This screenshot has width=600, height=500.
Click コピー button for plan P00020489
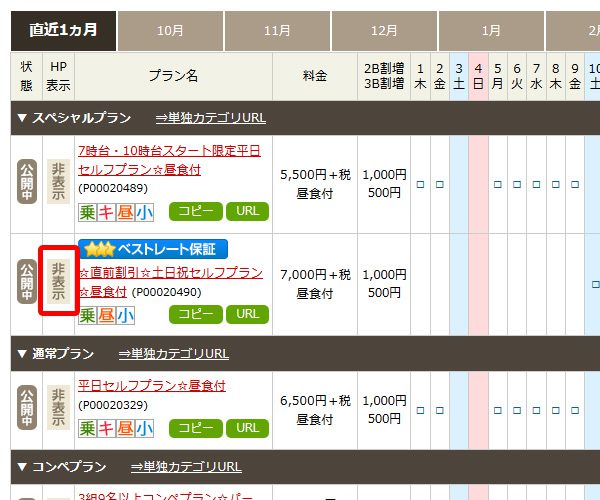196,212
